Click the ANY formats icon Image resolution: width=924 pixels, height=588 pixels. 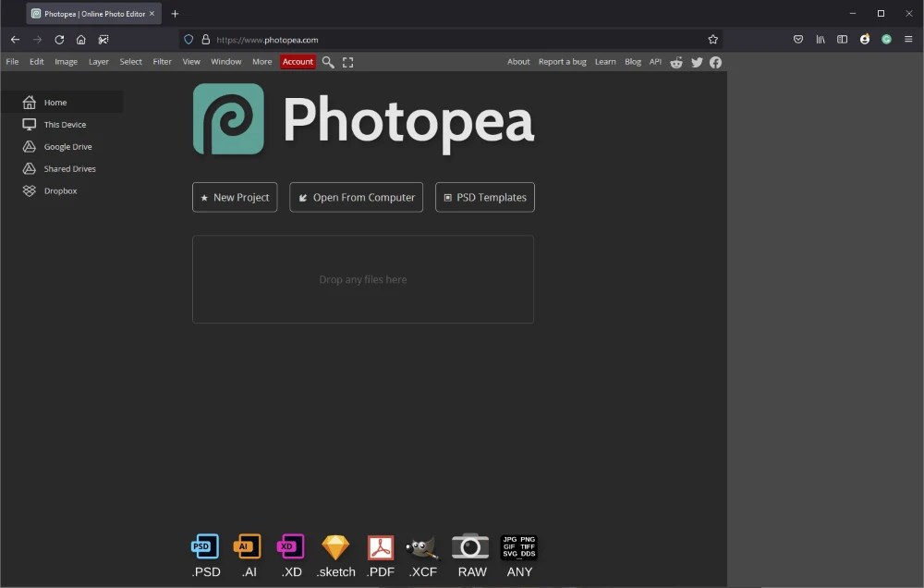[519, 546]
